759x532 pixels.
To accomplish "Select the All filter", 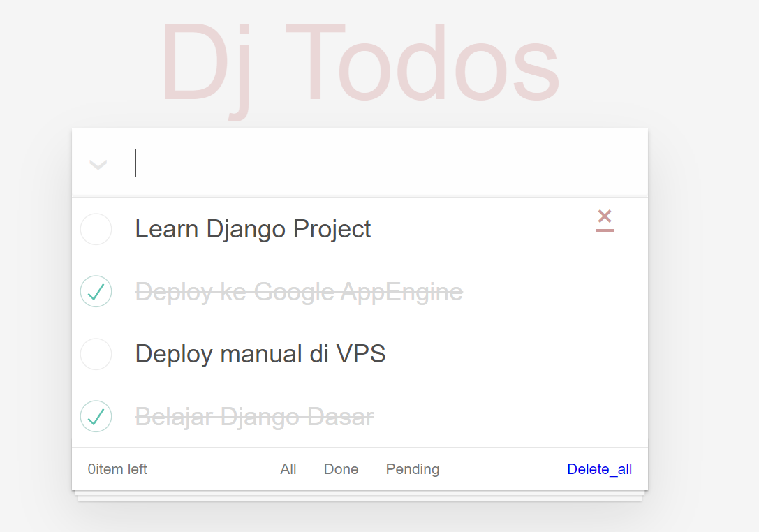I will 288,468.
